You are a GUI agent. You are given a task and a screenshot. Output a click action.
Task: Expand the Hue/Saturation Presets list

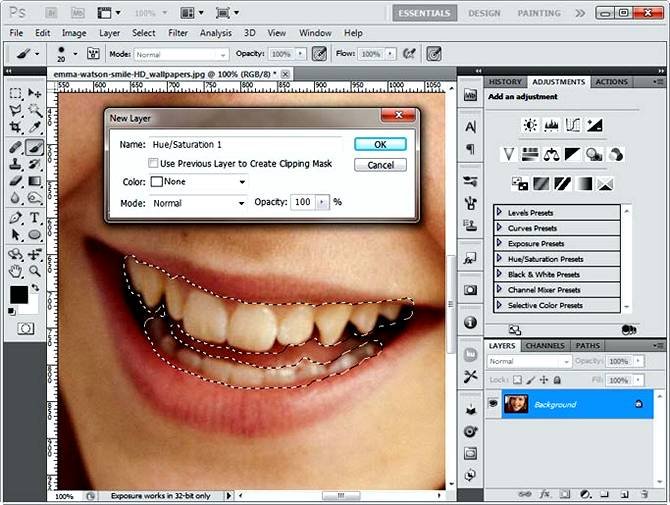[x=499, y=259]
